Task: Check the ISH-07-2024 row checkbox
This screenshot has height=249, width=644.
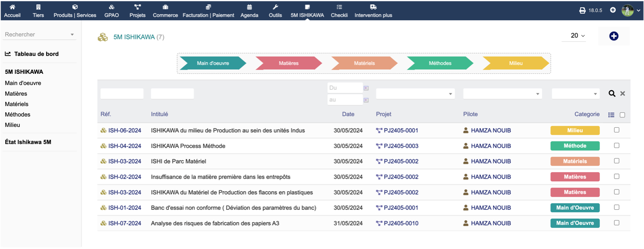Action: [x=616, y=223]
